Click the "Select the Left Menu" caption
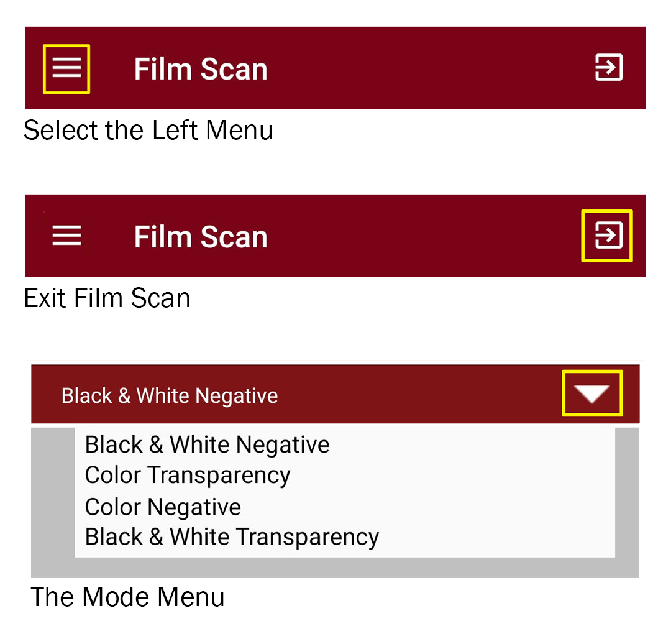671x644 pixels. 148,131
